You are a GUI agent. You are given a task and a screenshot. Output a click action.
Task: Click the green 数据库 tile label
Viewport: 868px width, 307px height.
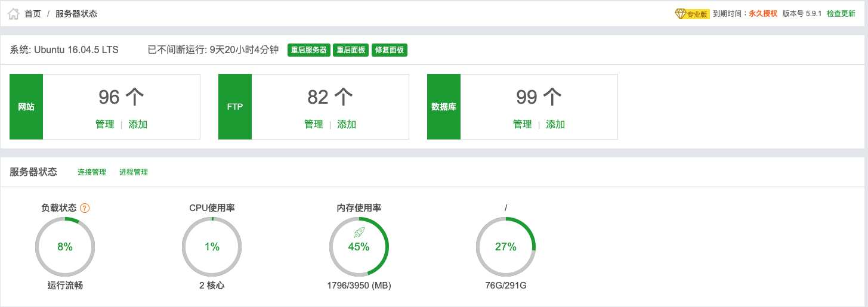[444, 107]
